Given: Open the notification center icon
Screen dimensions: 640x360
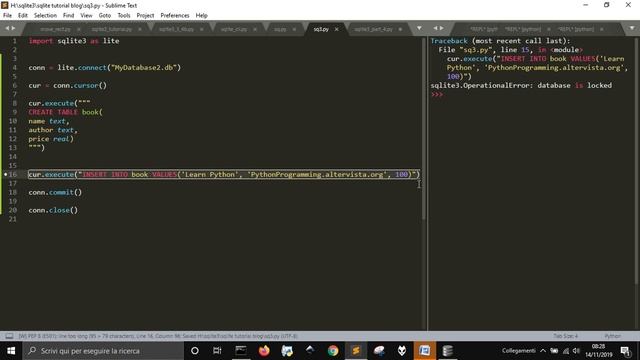Looking at the screenshot, I should [x=625, y=351].
